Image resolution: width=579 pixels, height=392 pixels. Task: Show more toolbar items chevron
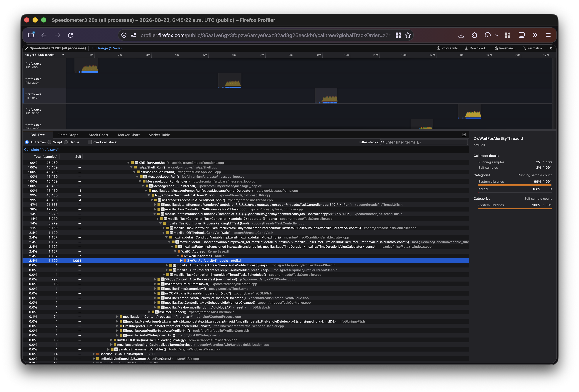(535, 35)
